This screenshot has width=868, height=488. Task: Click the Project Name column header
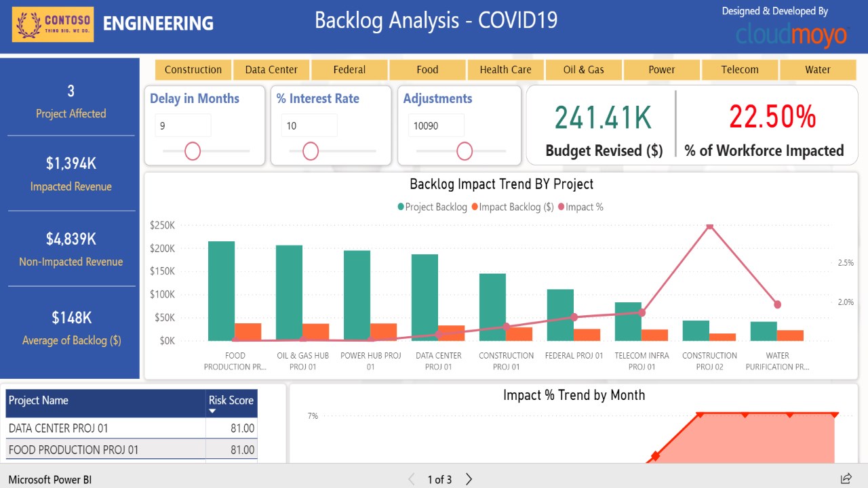(105, 403)
